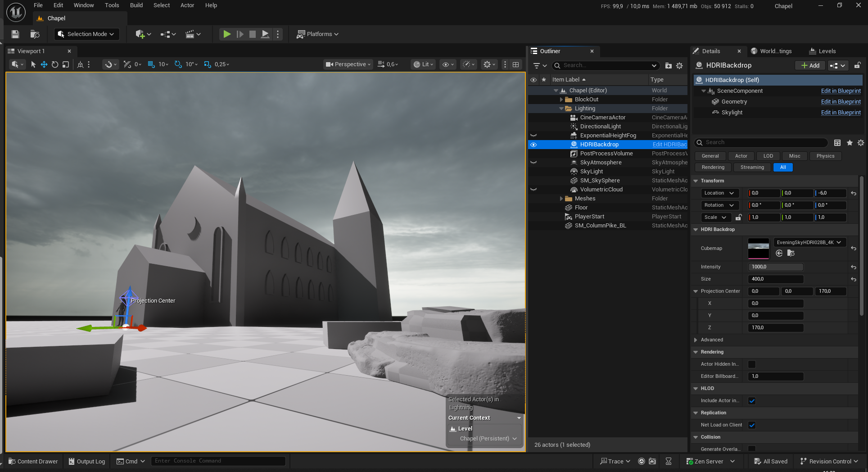Click the add folder icon in Outliner

pyautogui.click(x=669, y=66)
